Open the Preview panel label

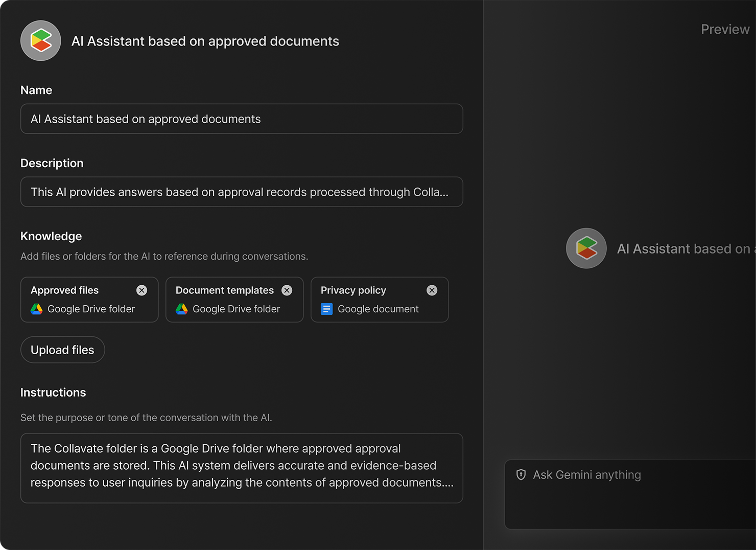click(x=725, y=30)
